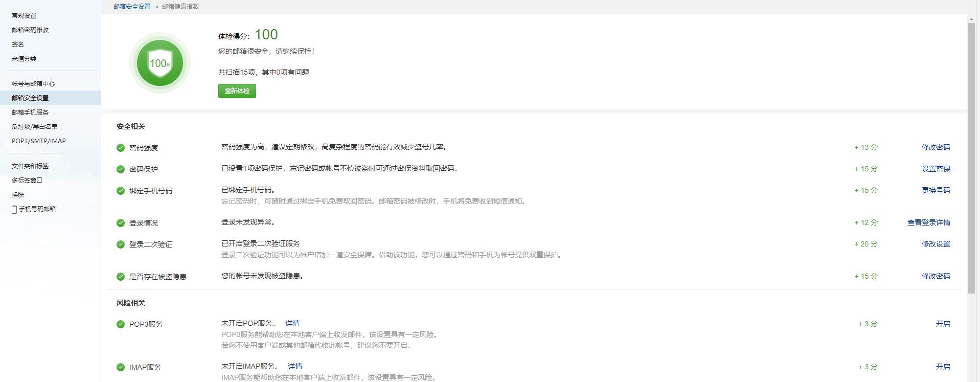Click green check icon beside POP3服务

pos(121,324)
